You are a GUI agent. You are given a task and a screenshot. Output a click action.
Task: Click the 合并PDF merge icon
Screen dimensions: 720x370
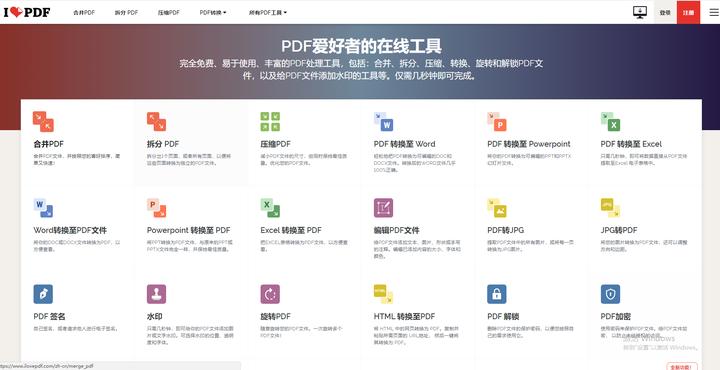(x=43, y=122)
